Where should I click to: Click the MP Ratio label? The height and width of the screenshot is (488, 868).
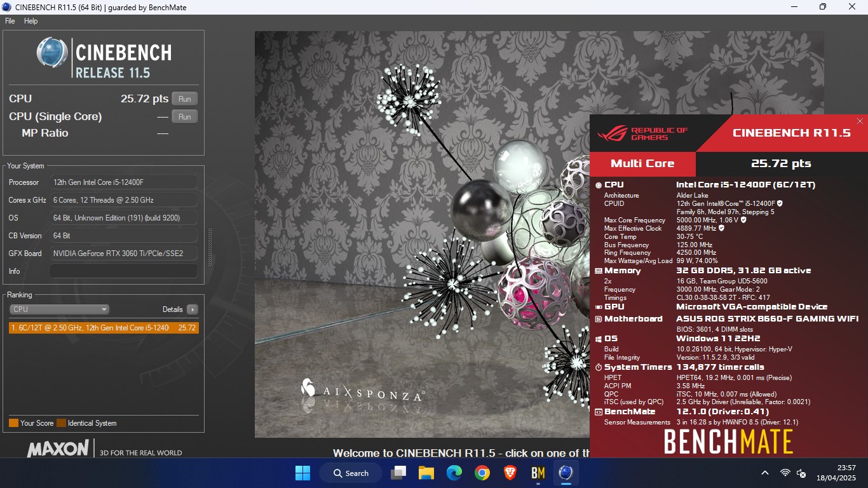pyautogui.click(x=44, y=133)
